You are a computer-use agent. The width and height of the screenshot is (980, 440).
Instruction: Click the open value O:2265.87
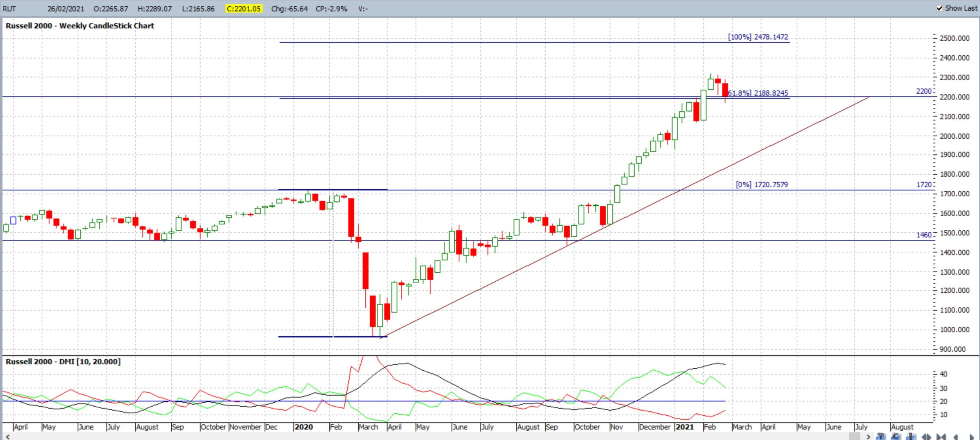(111, 9)
